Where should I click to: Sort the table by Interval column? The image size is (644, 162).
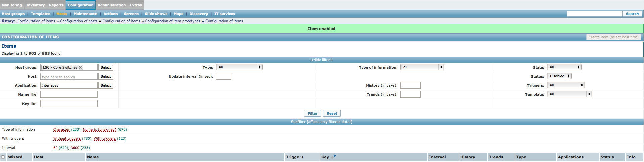(x=437, y=157)
